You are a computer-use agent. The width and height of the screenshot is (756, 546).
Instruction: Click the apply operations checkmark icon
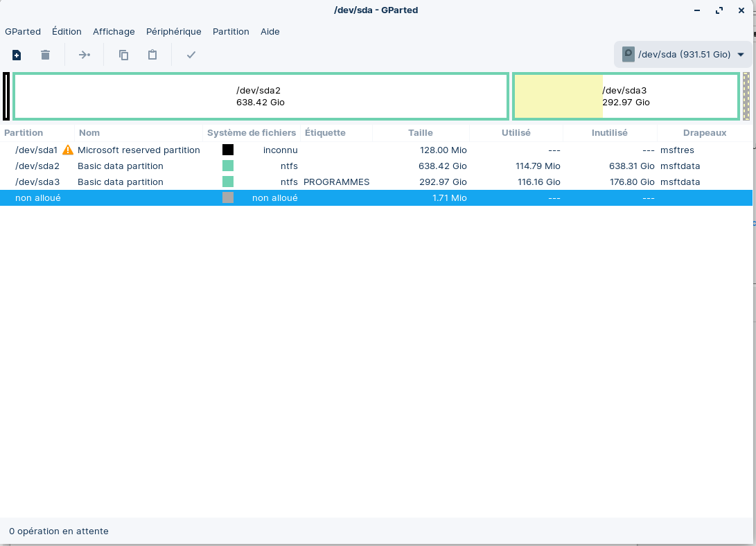(x=191, y=55)
